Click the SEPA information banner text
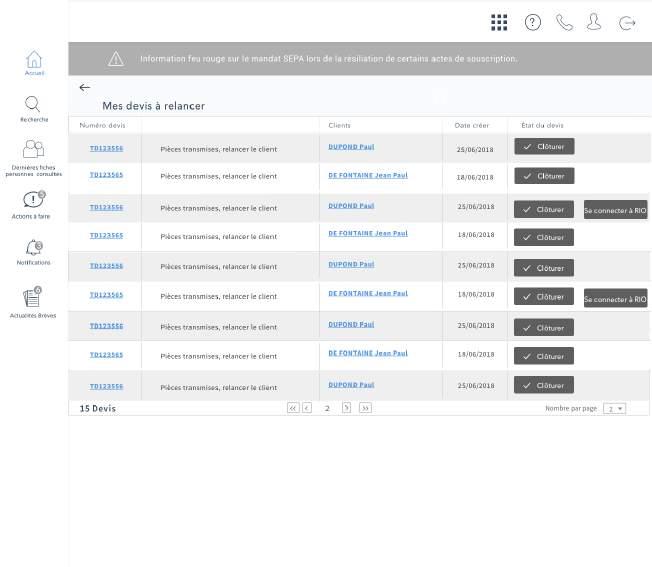The width and height of the screenshot is (652, 567). [328, 59]
